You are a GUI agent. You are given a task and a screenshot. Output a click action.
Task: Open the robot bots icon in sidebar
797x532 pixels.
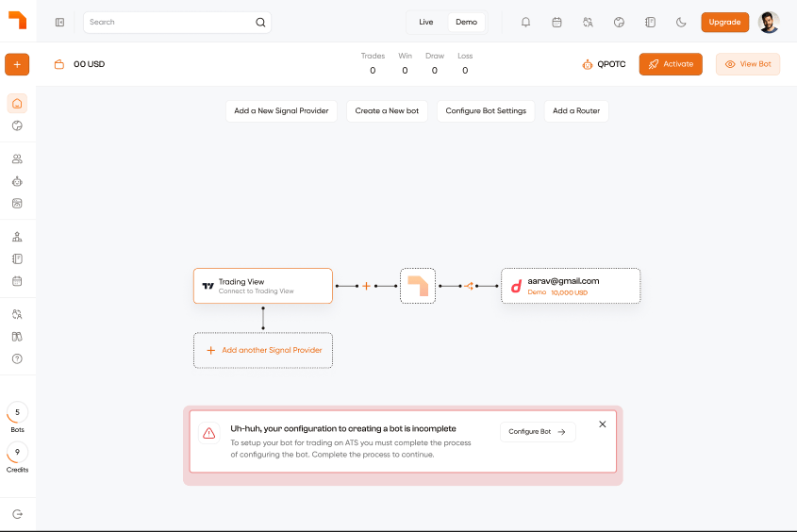(17, 181)
